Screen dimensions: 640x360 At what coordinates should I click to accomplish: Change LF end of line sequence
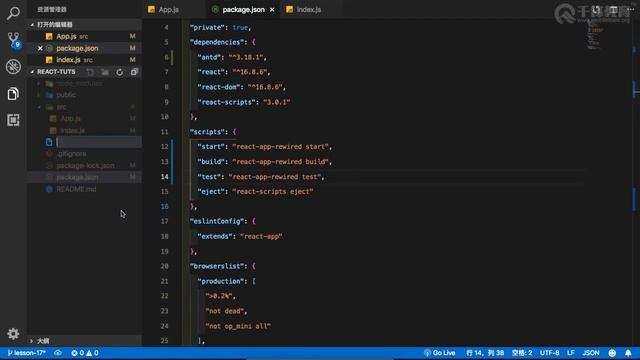pos(571,353)
